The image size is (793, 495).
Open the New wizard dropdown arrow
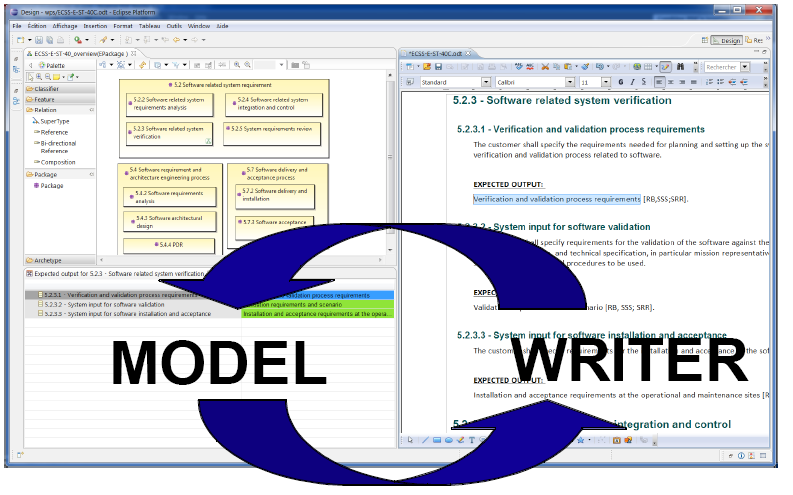tap(29, 40)
